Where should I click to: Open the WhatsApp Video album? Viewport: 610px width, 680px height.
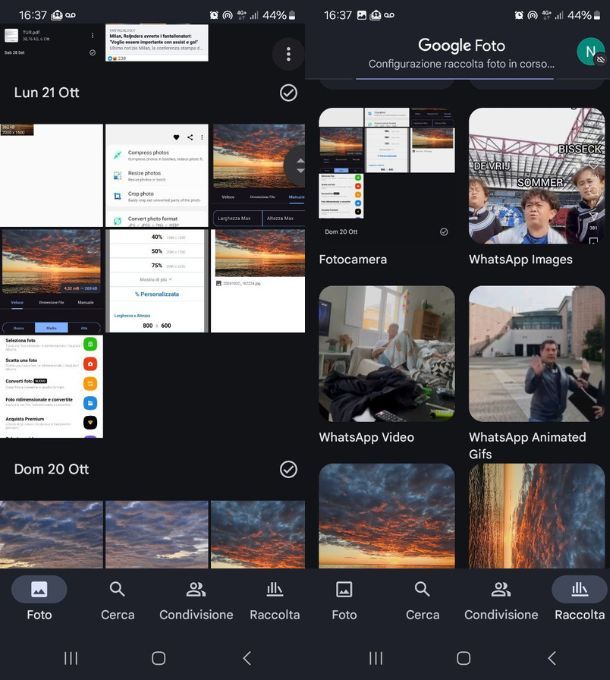pos(386,354)
